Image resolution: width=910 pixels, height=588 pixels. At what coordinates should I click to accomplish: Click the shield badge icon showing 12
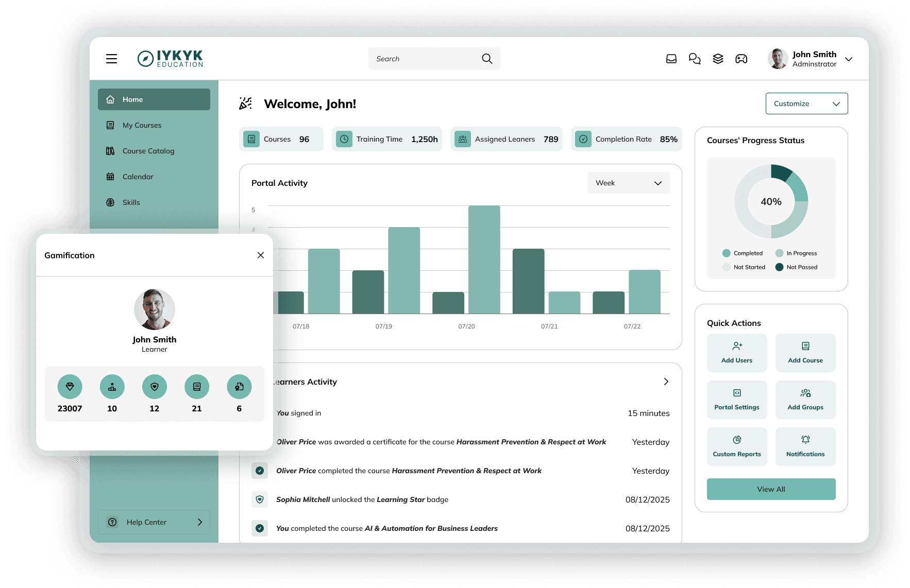(154, 386)
